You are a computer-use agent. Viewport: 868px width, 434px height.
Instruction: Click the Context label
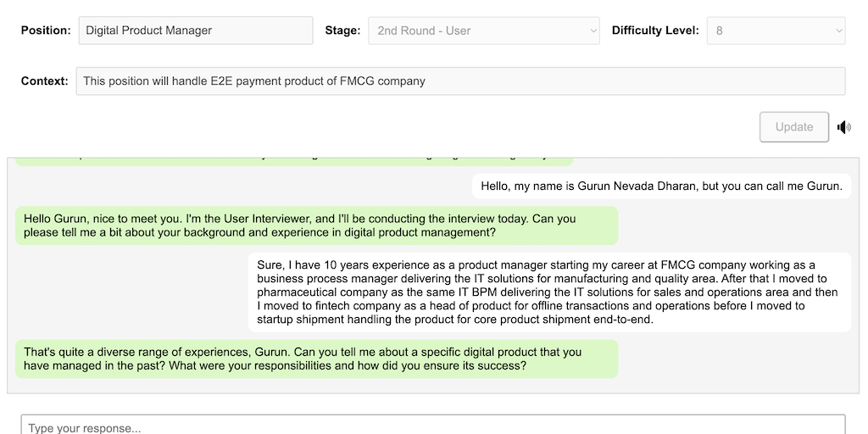point(45,81)
